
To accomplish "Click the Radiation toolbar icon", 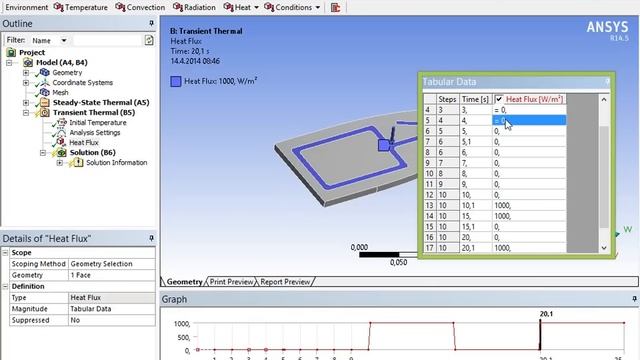I will pyautogui.click(x=178, y=7).
